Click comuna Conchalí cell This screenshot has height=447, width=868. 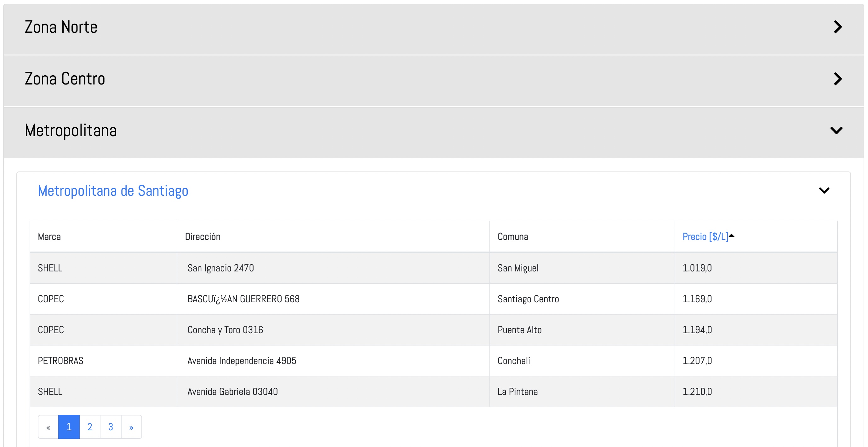click(513, 361)
